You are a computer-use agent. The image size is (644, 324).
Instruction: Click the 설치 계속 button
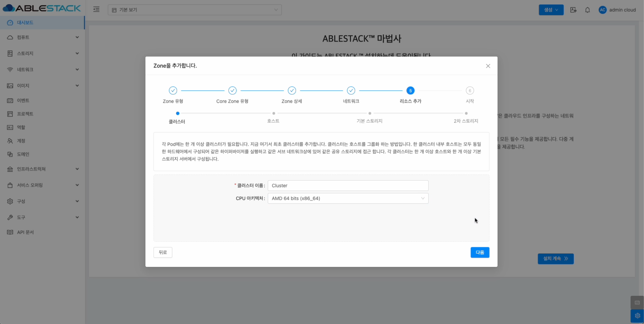click(x=556, y=259)
